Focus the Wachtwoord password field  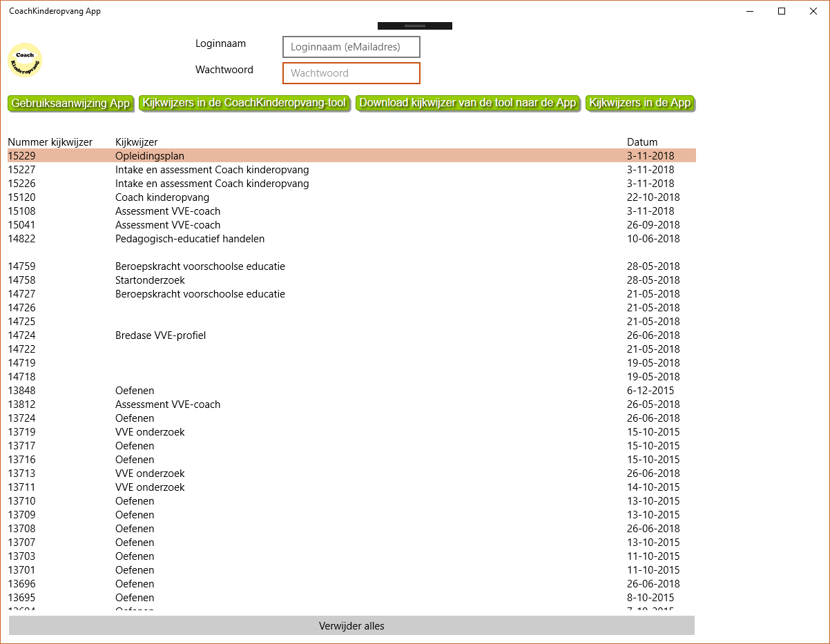(351, 73)
